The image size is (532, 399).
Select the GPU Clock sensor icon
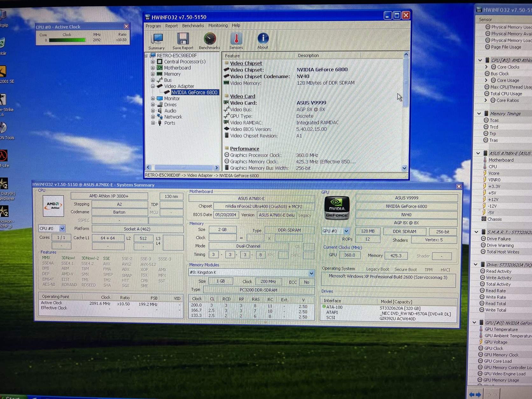click(480, 348)
